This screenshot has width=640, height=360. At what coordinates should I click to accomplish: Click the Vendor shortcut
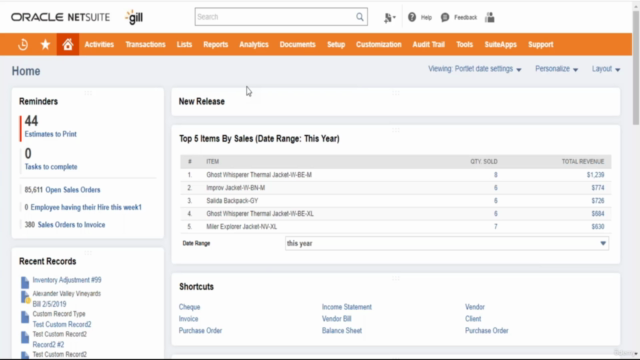(x=475, y=307)
